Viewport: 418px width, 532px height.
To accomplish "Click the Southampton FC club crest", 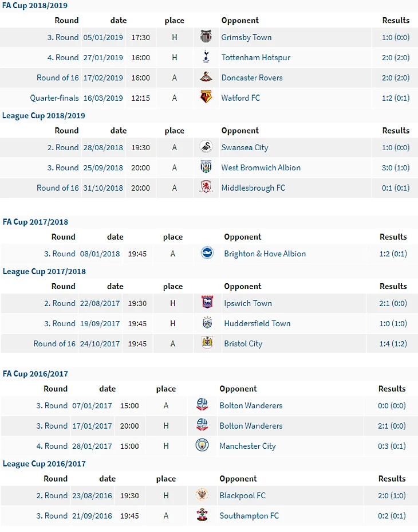I will click(x=202, y=515).
